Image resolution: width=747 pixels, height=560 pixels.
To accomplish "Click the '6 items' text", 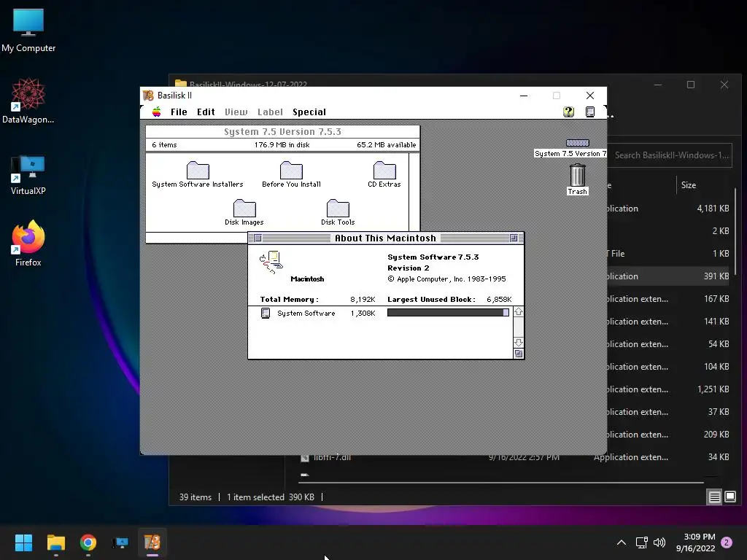I will click(x=164, y=145).
